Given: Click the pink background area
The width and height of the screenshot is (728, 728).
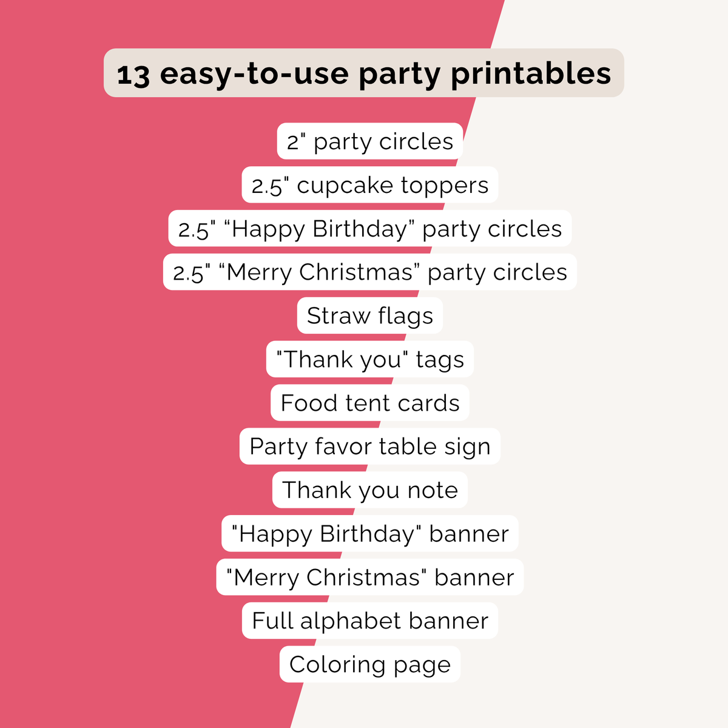Looking at the screenshot, I should [x=91, y=364].
